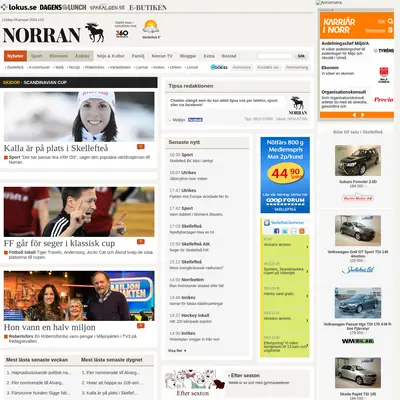Screen dimensions: 400x400
Task: Click the search magnifier in Karriär i Norr
Action: click(390, 21)
